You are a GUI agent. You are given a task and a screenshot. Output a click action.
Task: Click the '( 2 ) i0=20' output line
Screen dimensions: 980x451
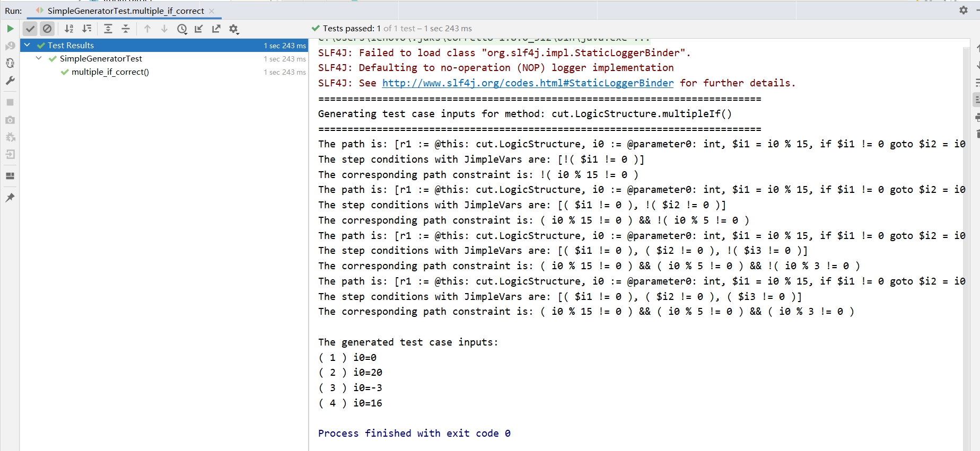coord(350,372)
